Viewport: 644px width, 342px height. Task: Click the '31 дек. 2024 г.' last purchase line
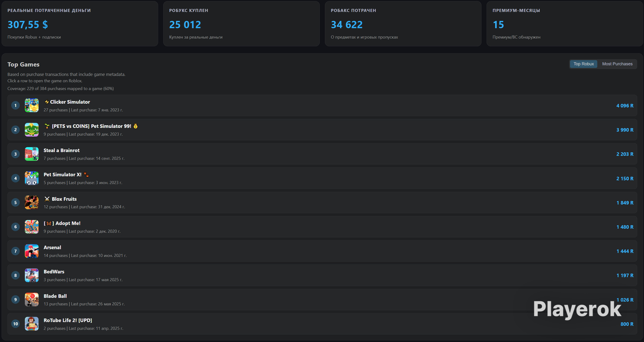(x=84, y=207)
